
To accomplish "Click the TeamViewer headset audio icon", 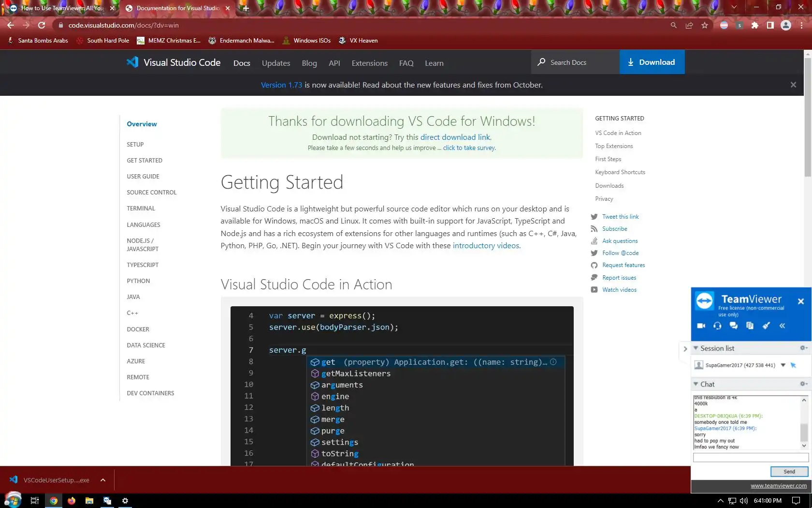I will (x=717, y=326).
